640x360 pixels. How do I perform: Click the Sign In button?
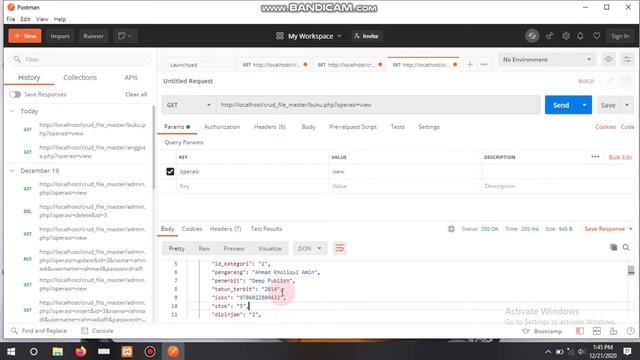tap(620, 36)
